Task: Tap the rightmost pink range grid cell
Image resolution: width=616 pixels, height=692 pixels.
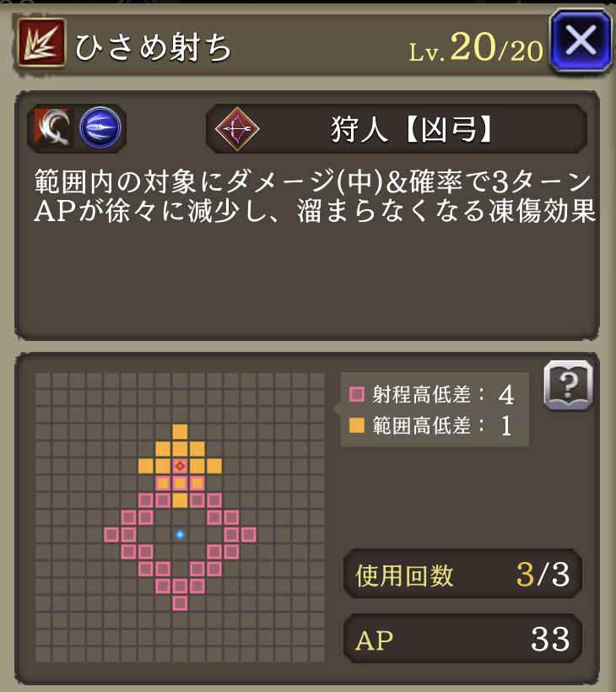Action: coord(248,534)
